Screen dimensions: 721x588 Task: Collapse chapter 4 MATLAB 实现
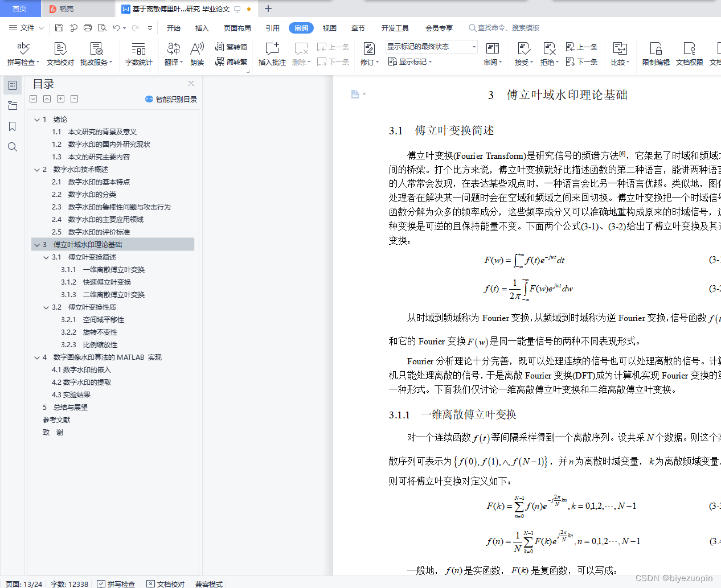click(37, 357)
